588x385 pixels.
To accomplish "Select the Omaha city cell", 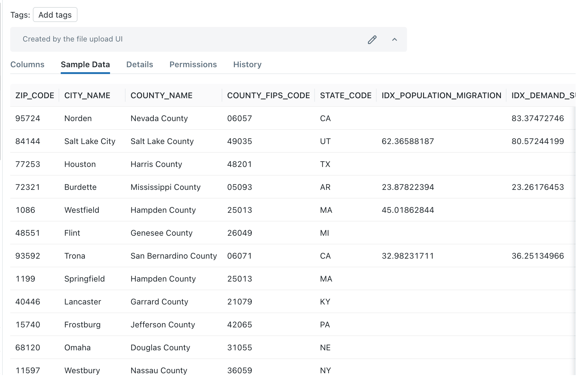I will [x=77, y=348].
